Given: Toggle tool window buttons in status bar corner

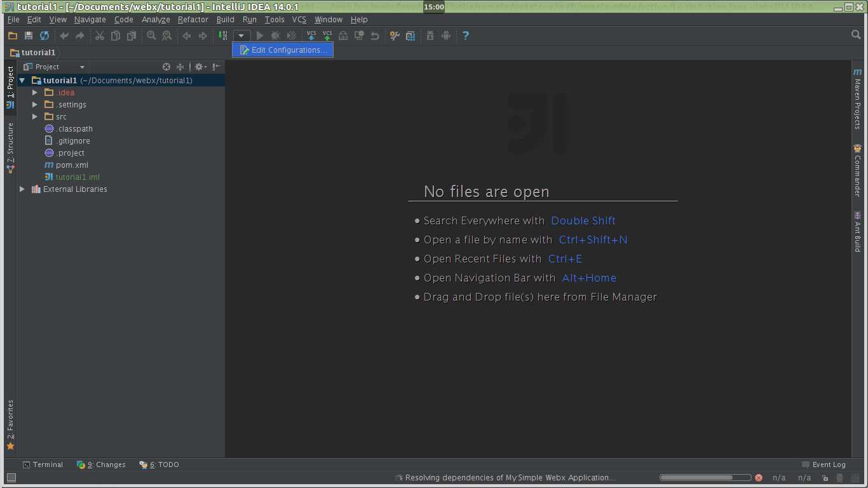Looking at the screenshot, I should click(11, 478).
